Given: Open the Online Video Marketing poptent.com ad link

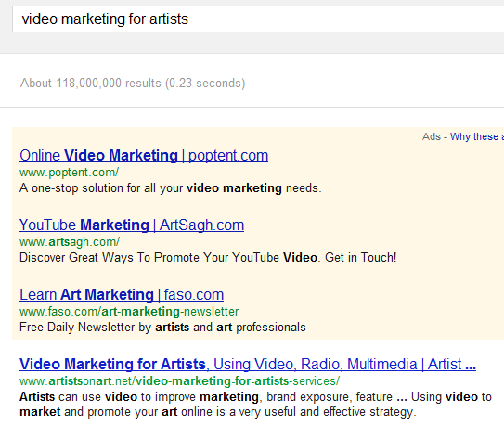Looking at the screenshot, I should (x=144, y=156).
